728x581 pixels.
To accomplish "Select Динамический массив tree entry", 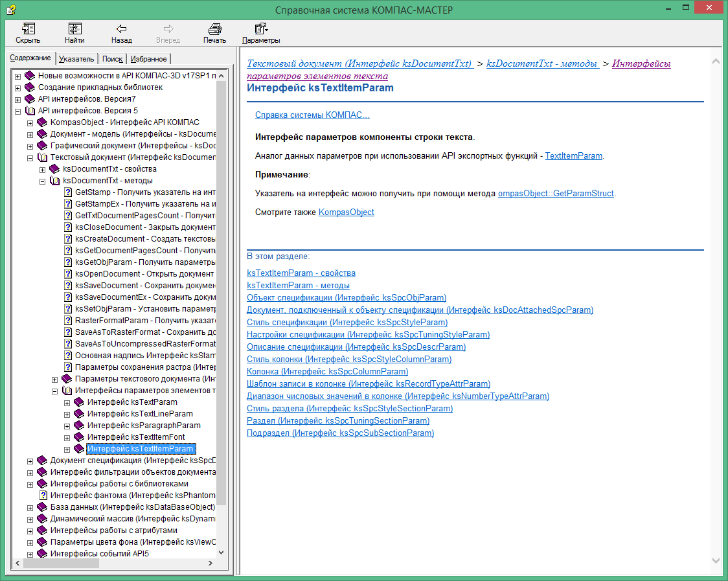I will pyautogui.click(x=133, y=519).
